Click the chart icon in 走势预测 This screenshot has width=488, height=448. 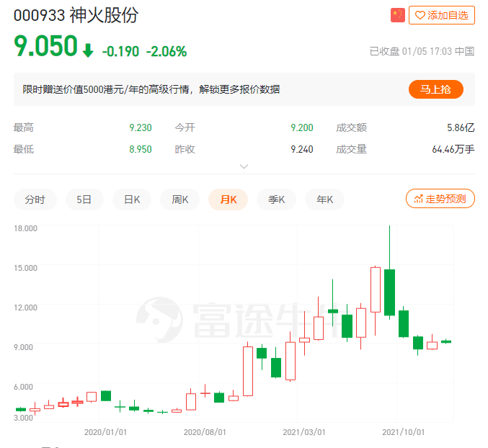(418, 199)
